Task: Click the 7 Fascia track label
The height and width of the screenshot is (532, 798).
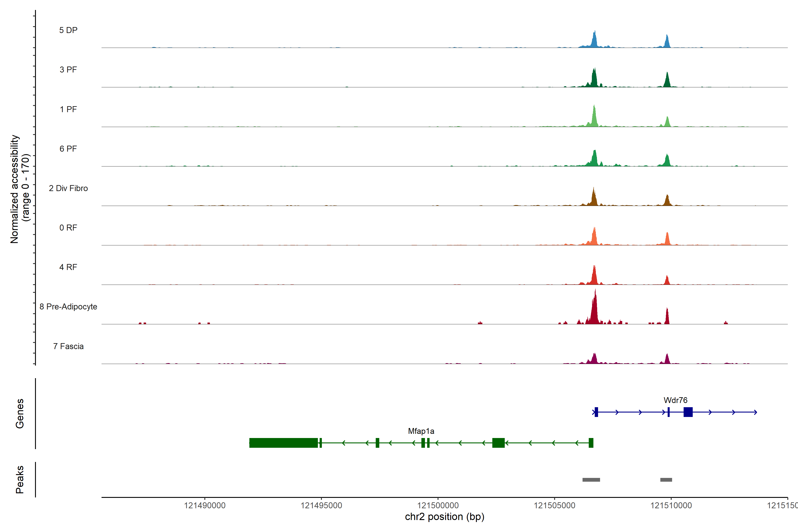Action: [68, 346]
